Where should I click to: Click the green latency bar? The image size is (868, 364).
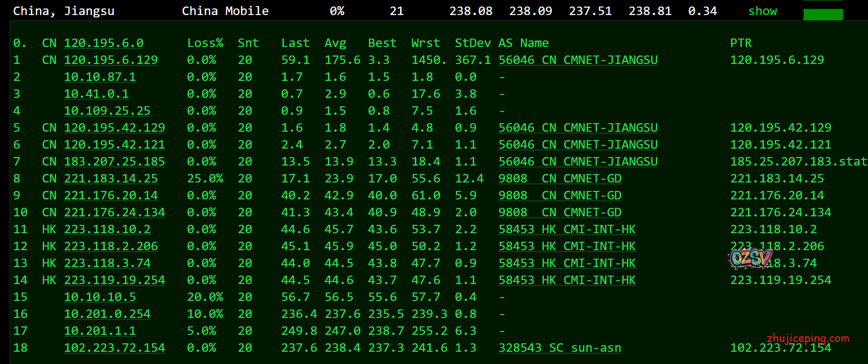tap(823, 14)
